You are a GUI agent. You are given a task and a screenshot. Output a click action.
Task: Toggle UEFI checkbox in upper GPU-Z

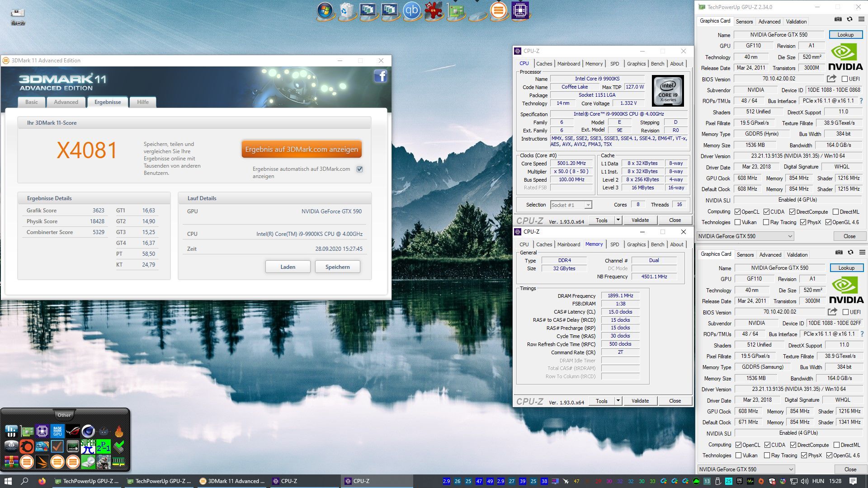click(x=844, y=79)
